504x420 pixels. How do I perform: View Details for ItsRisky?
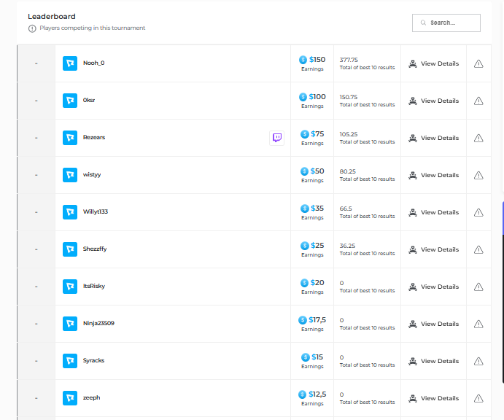click(433, 287)
